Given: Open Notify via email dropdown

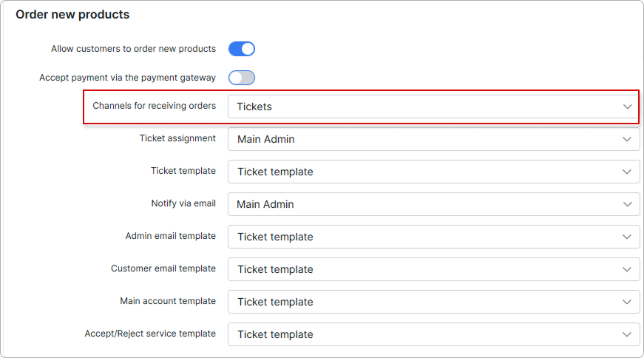Looking at the screenshot, I should click(434, 204).
